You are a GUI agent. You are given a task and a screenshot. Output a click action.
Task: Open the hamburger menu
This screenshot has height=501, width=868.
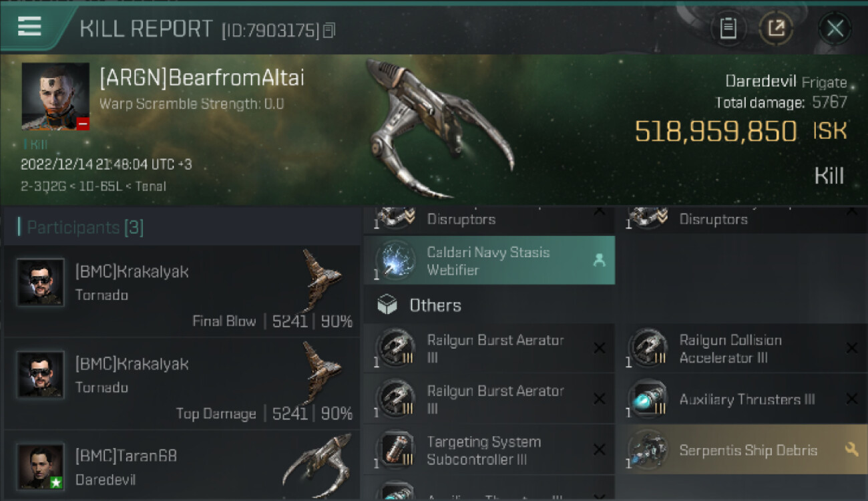(29, 27)
